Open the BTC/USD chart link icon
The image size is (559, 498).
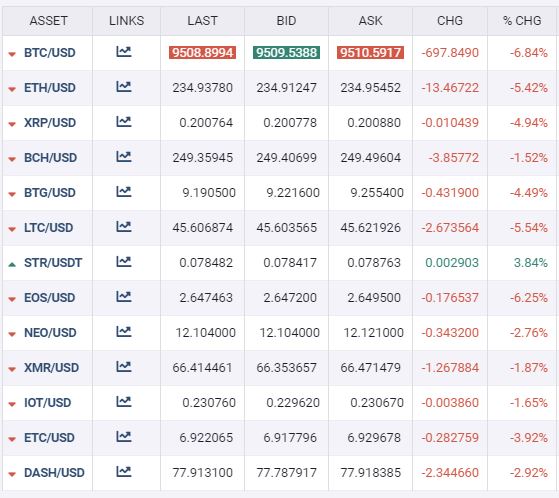pyautogui.click(x=124, y=52)
